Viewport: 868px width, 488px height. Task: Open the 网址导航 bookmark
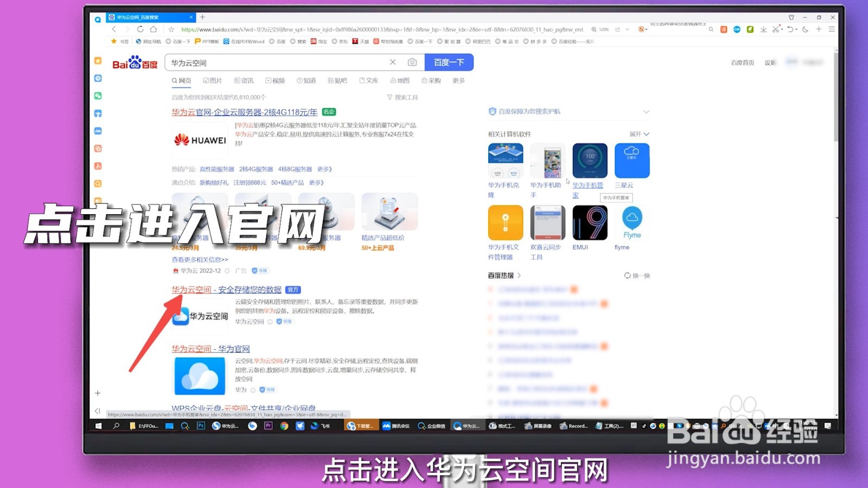pyautogui.click(x=149, y=41)
